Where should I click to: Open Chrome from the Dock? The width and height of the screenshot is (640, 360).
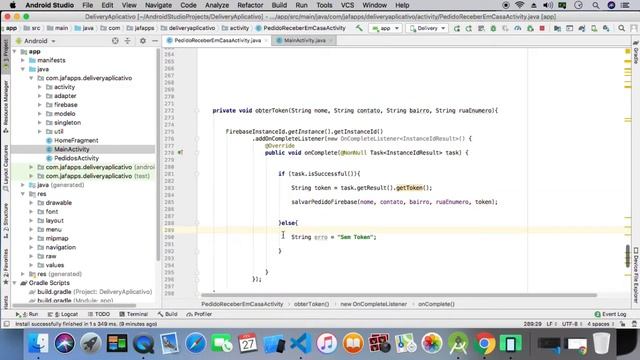pyautogui.click(x=484, y=343)
